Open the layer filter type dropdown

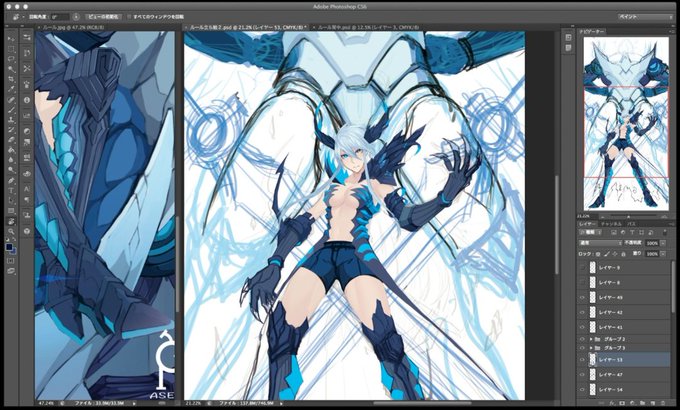tap(591, 233)
